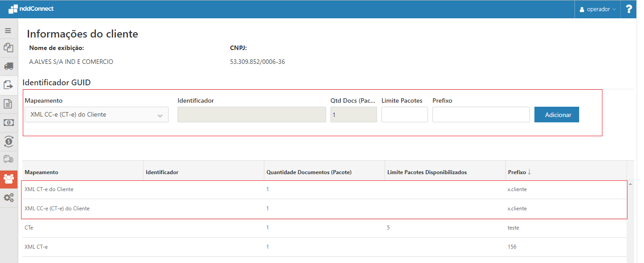Open the Mapeamento dropdown selector
The width and height of the screenshot is (644, 263).
point(97,115)
